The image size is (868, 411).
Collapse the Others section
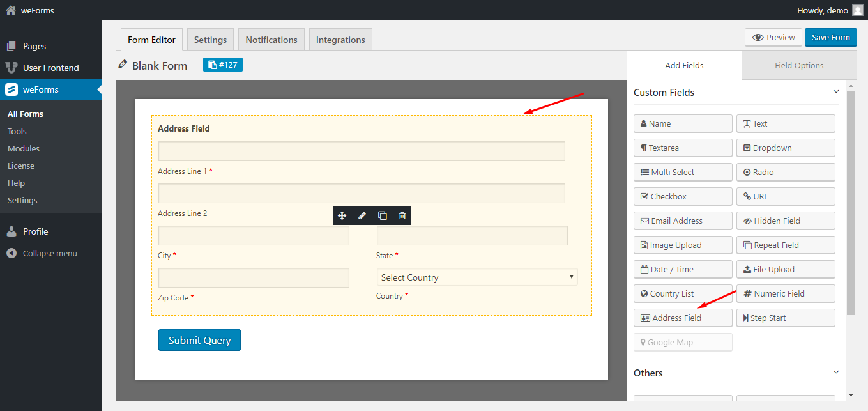(x=836, y=373)
